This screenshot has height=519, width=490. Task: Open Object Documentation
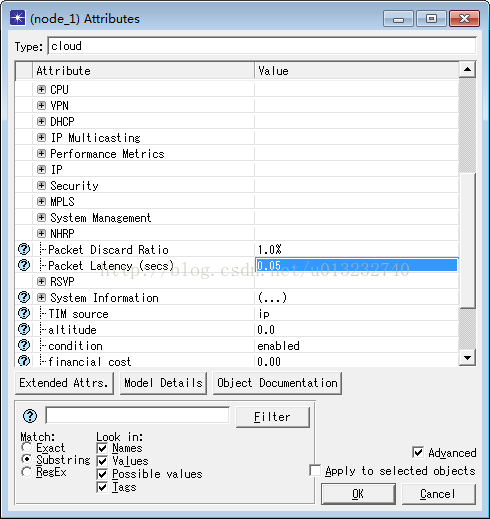tap(277, 383)
